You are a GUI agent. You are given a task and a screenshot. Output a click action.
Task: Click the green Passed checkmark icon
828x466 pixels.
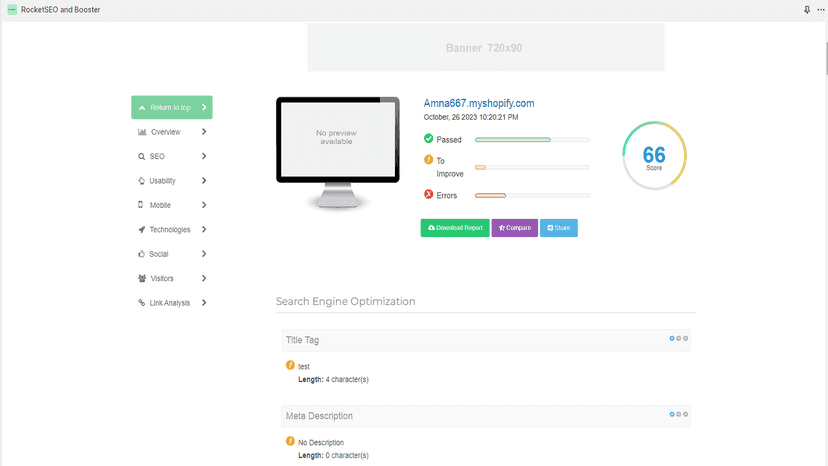coord(428,138)
